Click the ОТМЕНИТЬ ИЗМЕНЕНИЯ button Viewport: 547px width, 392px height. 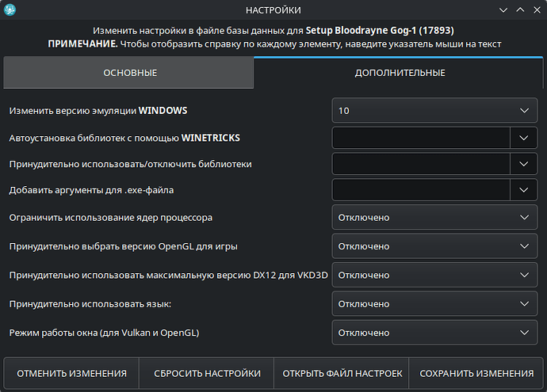72,373
